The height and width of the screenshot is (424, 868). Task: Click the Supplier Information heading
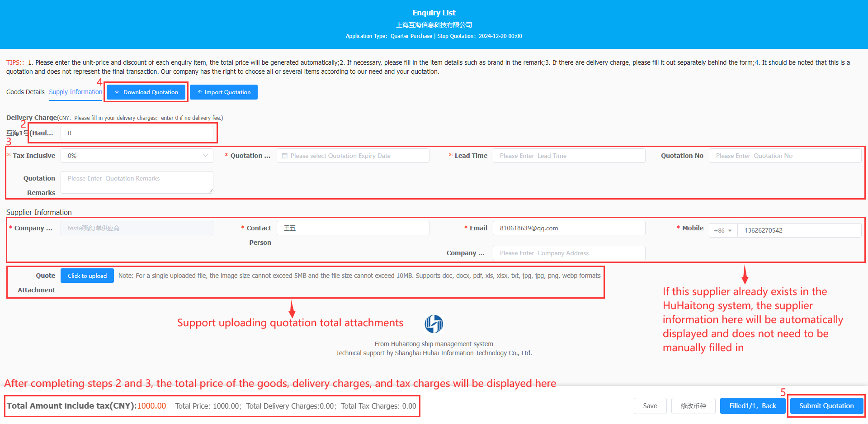click(x=39, y=212)
